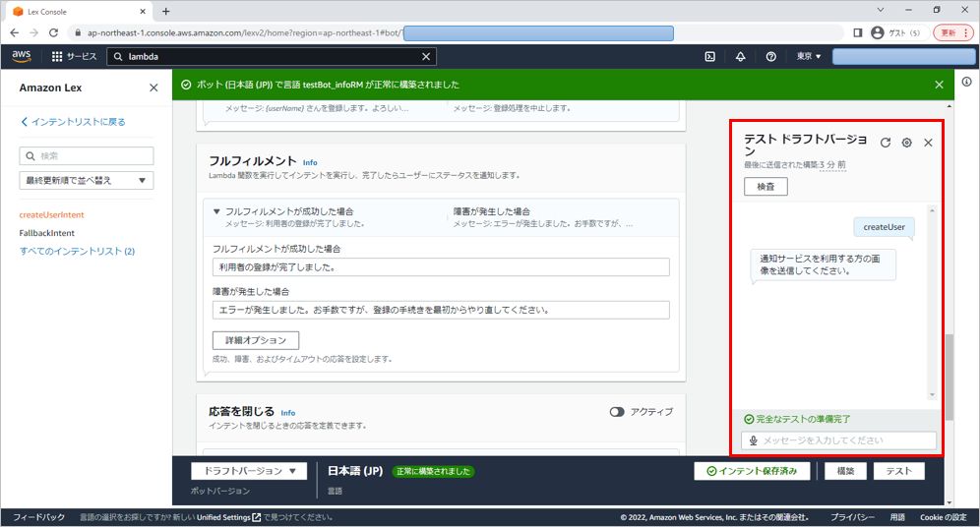
Task: Refresh the test chat window
Action: (885, 143)
